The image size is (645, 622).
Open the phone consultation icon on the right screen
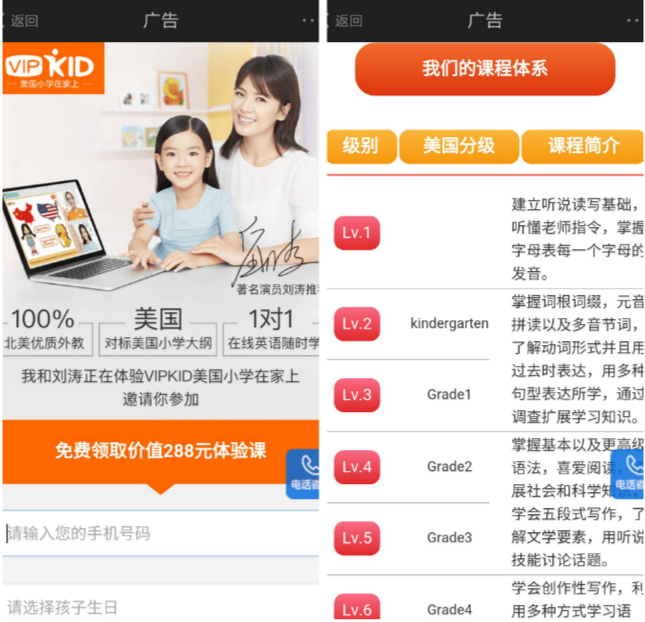628,474
